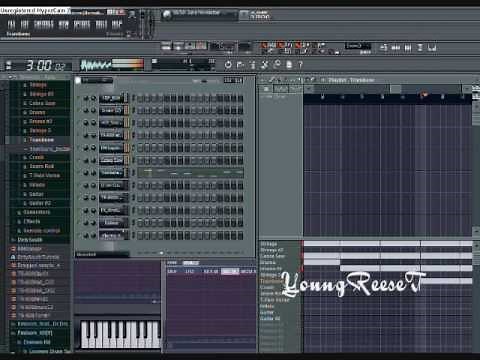Select Snare Roll in the browser
The image size is (480, 360).
coord(41,166)
